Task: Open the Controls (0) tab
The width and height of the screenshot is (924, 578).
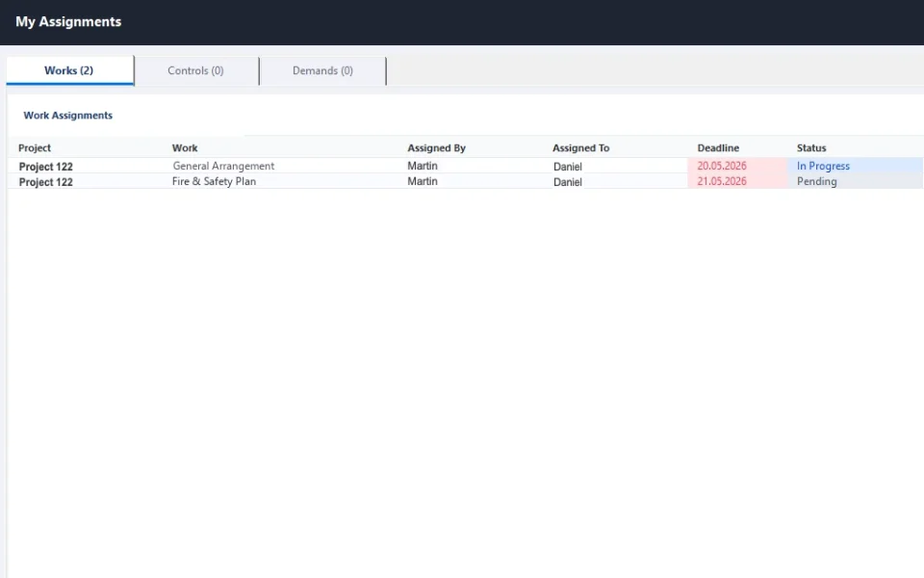Action: coord(196,70)
